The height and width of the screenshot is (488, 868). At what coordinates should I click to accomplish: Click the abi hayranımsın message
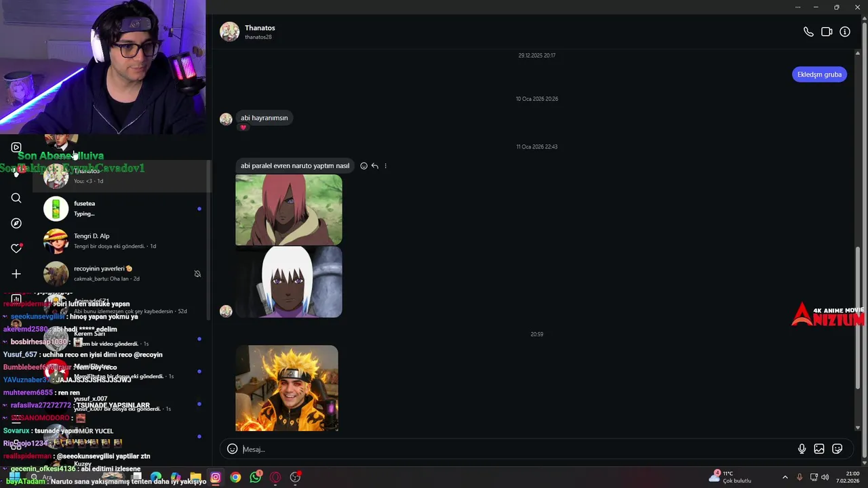pyautogui.click(x=264, y=118)
